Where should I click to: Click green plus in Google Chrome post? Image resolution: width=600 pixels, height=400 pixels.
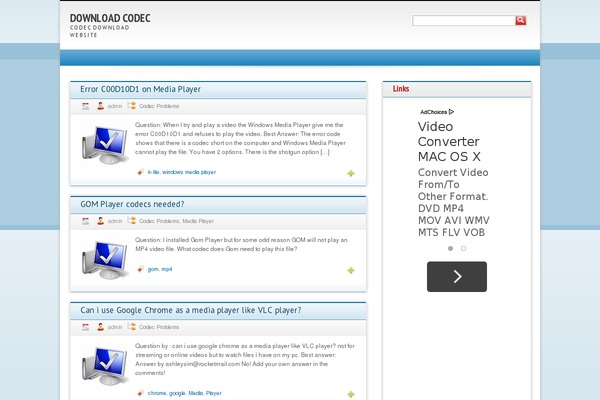(x=351, y=394)
